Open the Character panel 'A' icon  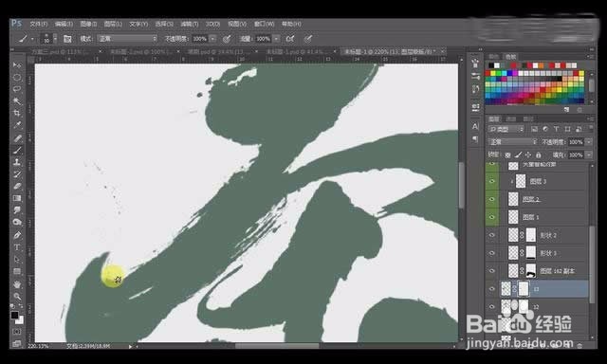point(475,126)
